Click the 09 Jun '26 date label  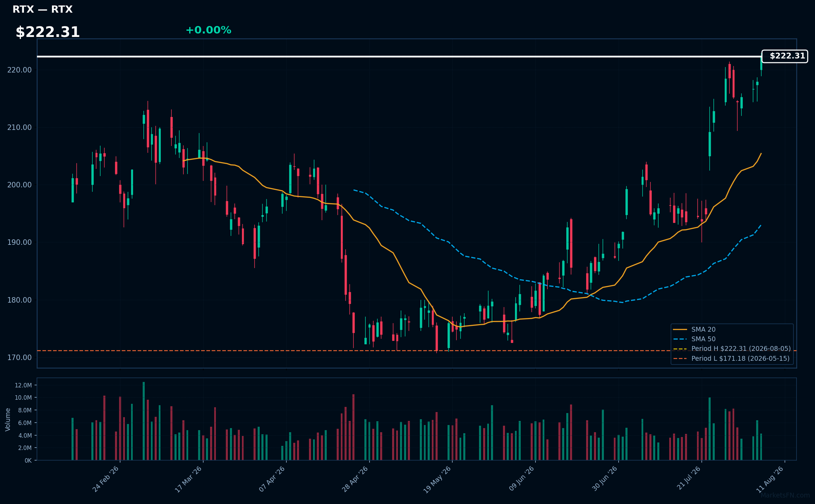point(521,479)
